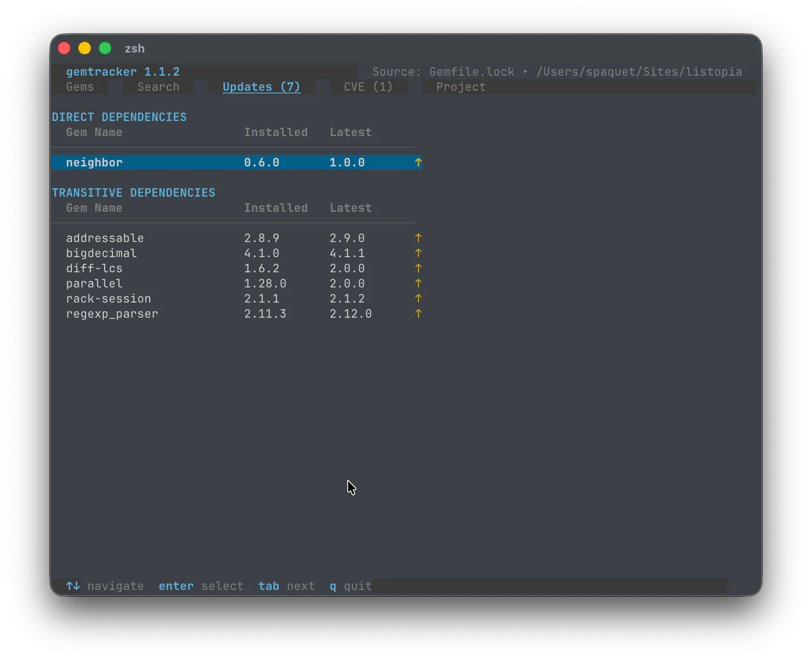Viewport: 812px width, 662px height.
Task: Click installed version 1.28.0 of parallel
Action: click(x=265, y=283)
